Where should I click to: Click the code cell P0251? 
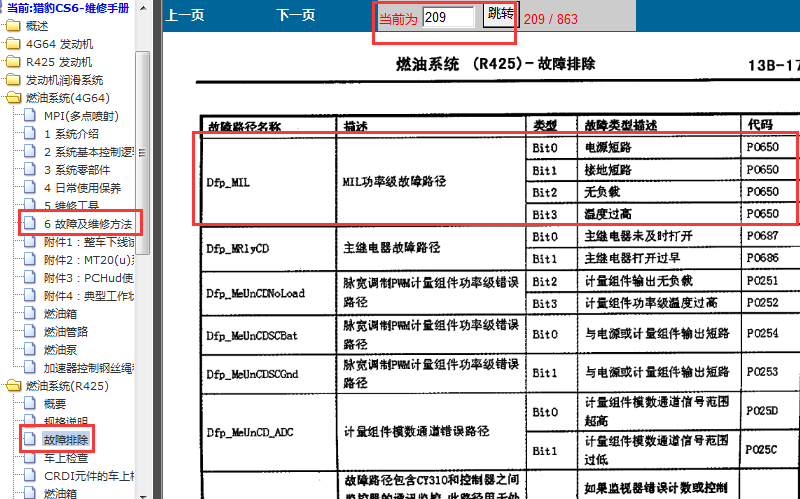(769, 281)
